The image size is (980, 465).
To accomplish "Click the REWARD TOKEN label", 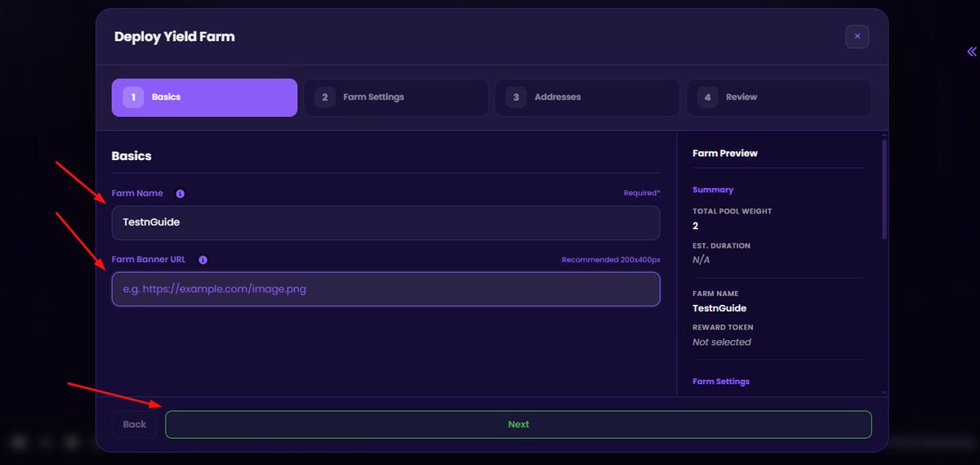I will point(723,328).
